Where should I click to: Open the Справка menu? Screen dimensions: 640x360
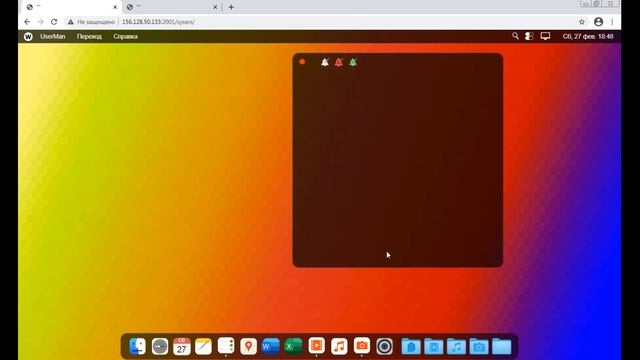tap(125, 36)
